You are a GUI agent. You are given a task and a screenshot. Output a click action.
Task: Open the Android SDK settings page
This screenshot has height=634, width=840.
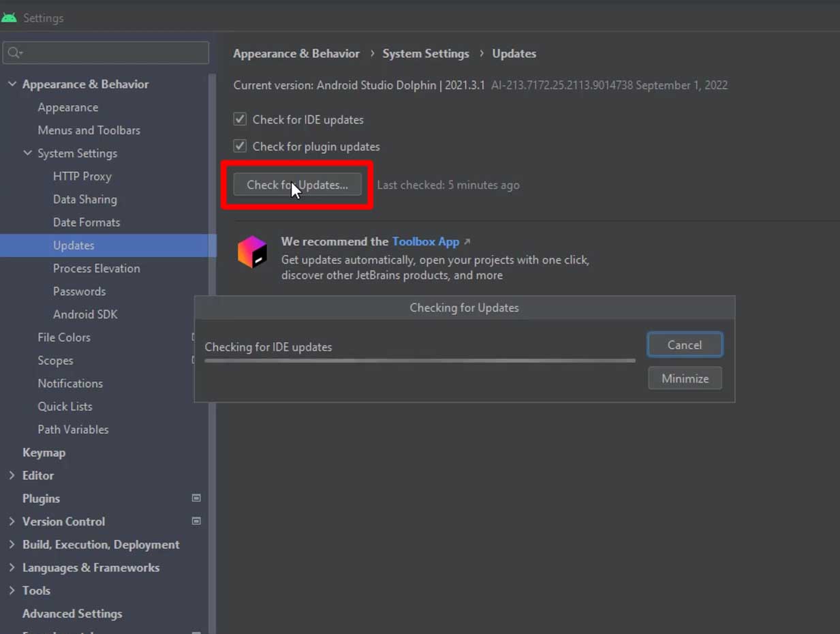85,314
